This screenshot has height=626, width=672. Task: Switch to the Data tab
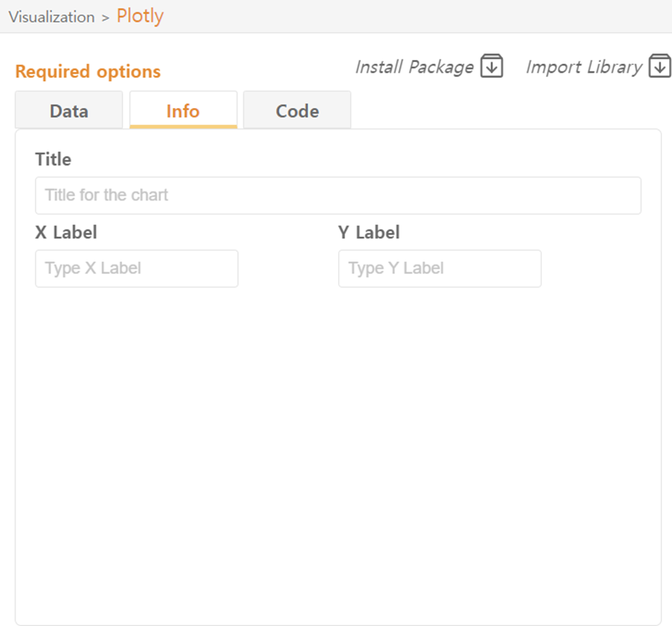[x=69, y=111]
